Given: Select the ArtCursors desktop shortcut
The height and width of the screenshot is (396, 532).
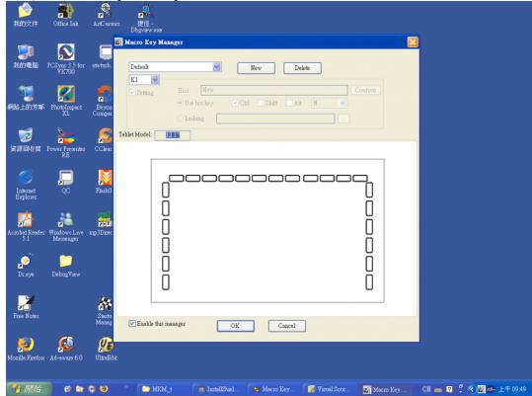Looking at the screenshot, I should click(x=106, y=15).
